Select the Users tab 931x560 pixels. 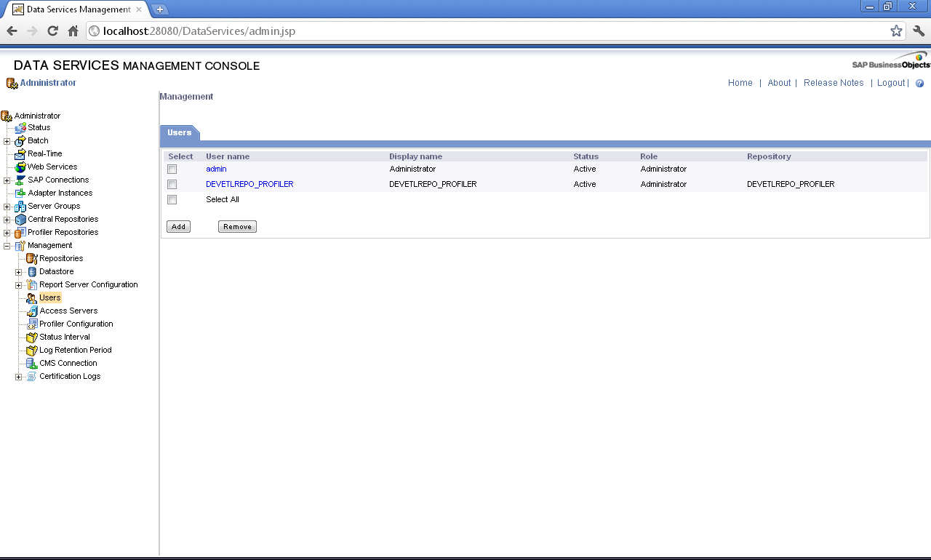coord(179,133)
